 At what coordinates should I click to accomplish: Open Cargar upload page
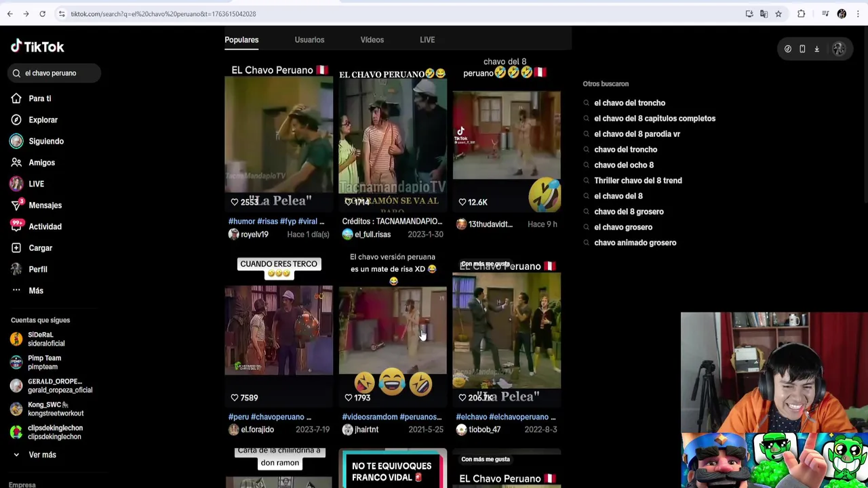point(40,248)
